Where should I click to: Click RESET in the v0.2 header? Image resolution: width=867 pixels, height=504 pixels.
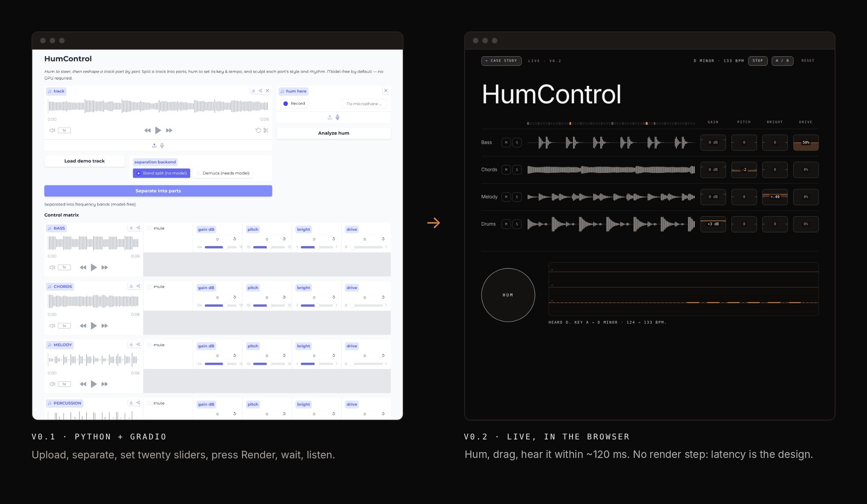coord(807,61)
